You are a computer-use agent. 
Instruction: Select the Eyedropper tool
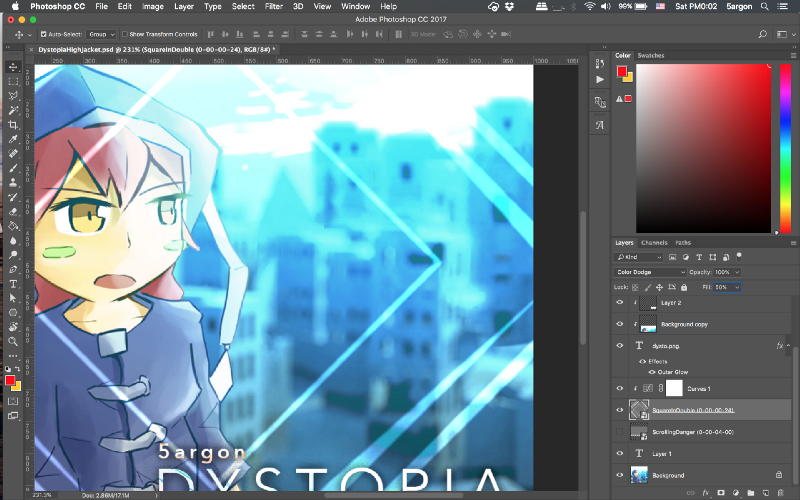pyautogui.click(x=13, y=139)
